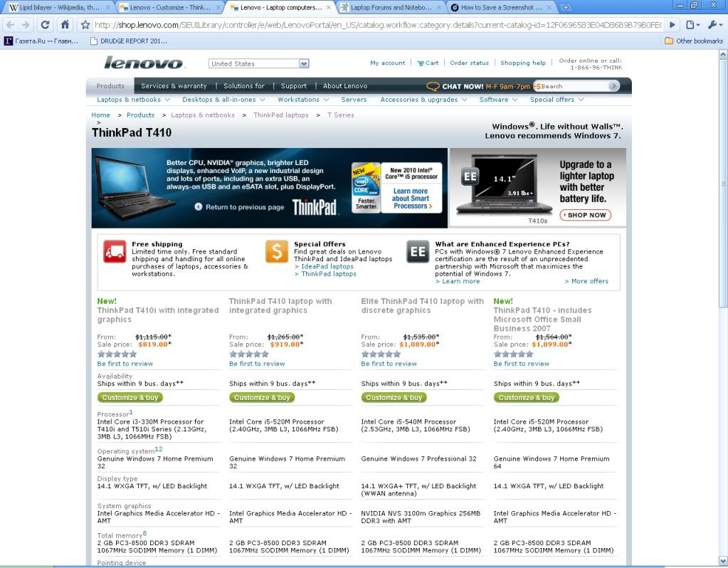Open Services & warranty menu
The image size is (728, 568).
pyautogui.click(x=174, y=86)
